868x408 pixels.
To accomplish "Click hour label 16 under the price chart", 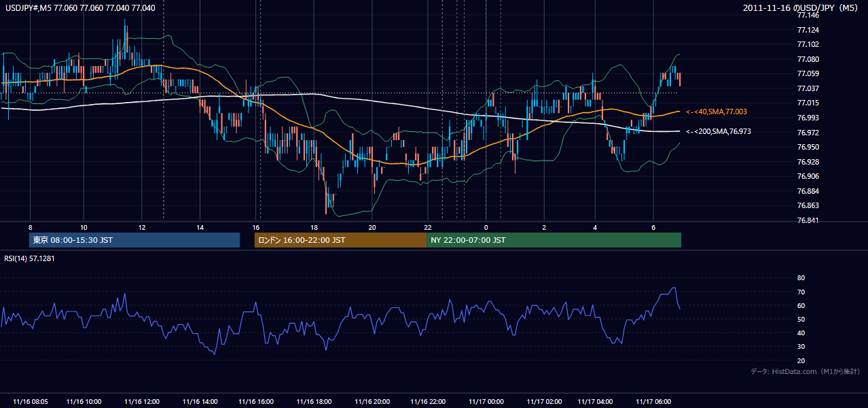I will click(256, 227).
